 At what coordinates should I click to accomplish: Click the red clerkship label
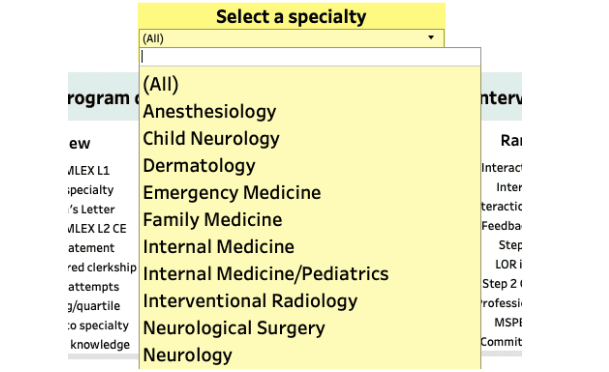click(102, 267)
